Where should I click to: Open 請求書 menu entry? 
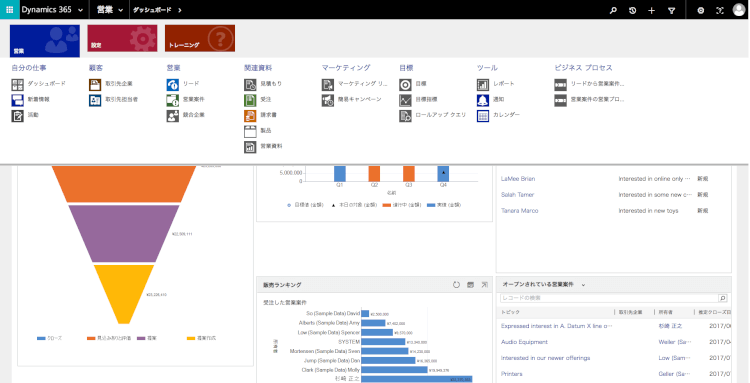tap(261, 115)
